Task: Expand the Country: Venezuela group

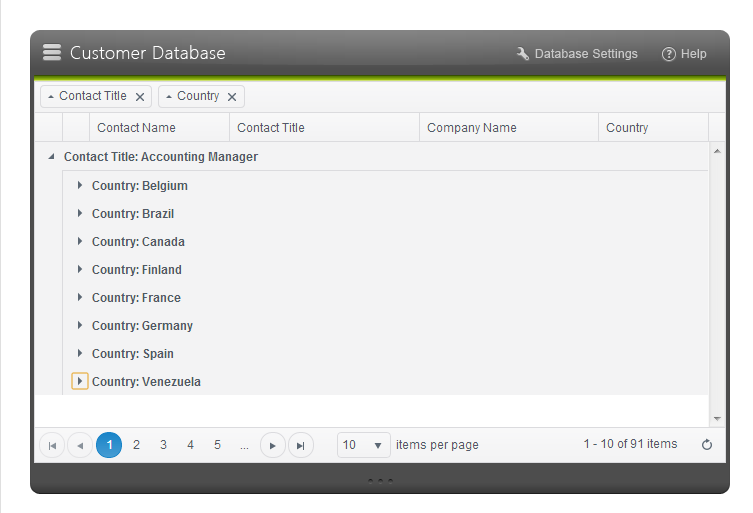Action: [80, 381]
